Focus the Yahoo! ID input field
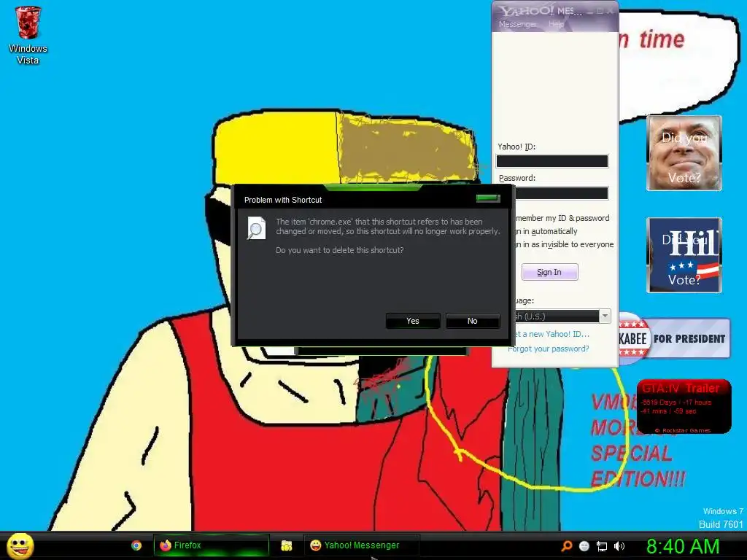The height and width of the screenshot is (560, 747). 552,161
